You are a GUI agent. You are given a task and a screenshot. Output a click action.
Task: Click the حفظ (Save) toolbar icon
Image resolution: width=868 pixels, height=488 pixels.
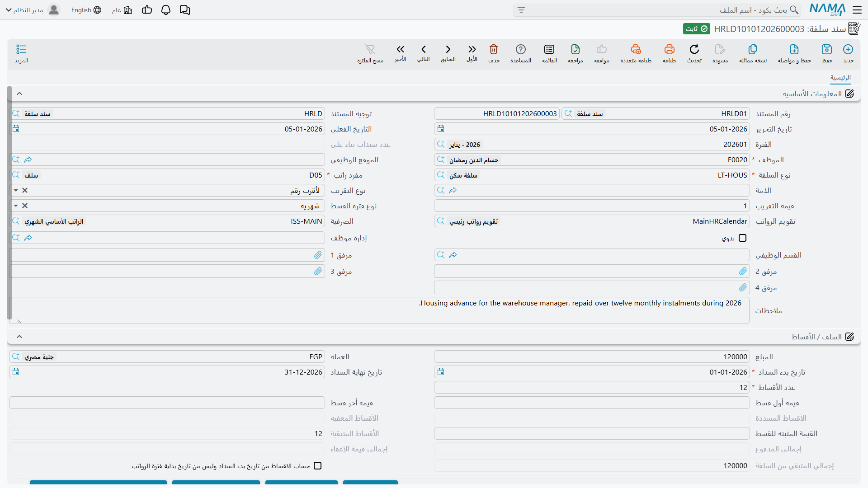tap(827, 49)
